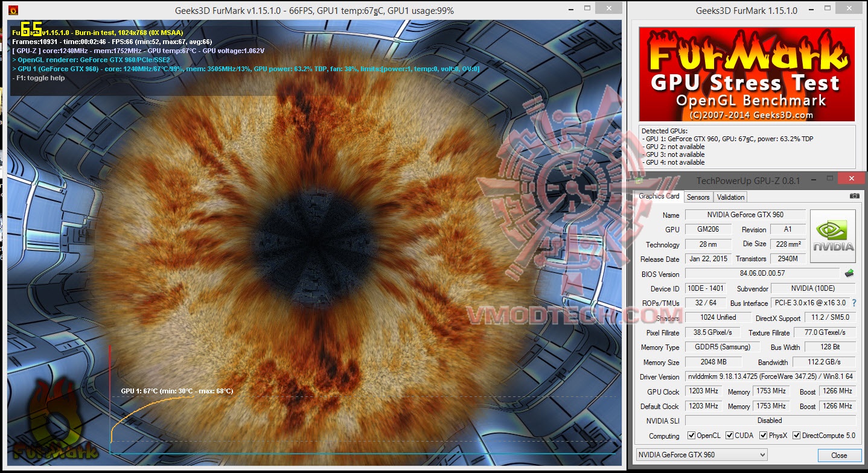Image resolution: width=868 pixels, height=473 pixels.
Task: Click the 'OpenGL renderer: GeForce GTX 960/PCIe/SSE2' line
Action: pos(91,60)
